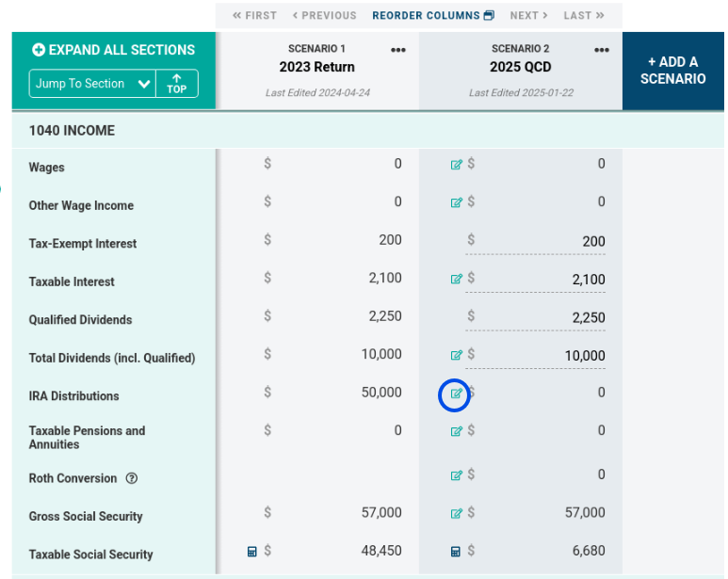Click IRA Distributions 50,000 in Scenario 1
Image resolution: width=728 pixels, height=579 pixels.
(x=381, y=393)
